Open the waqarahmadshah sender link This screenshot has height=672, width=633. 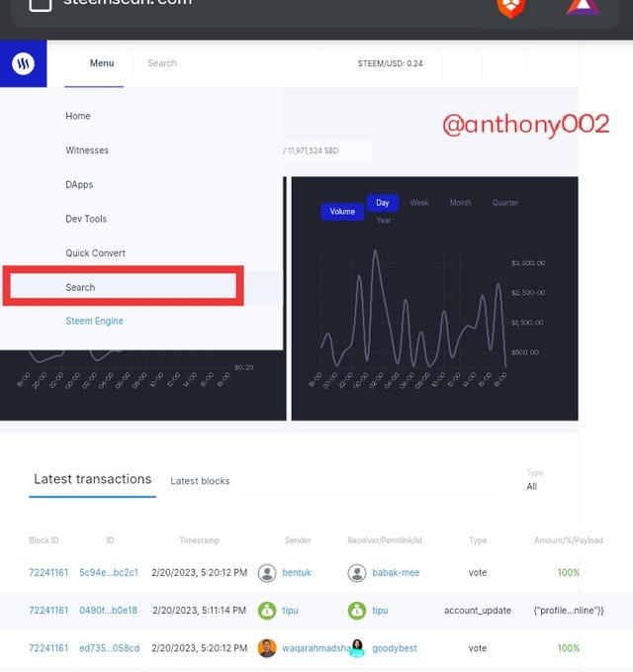316,648
